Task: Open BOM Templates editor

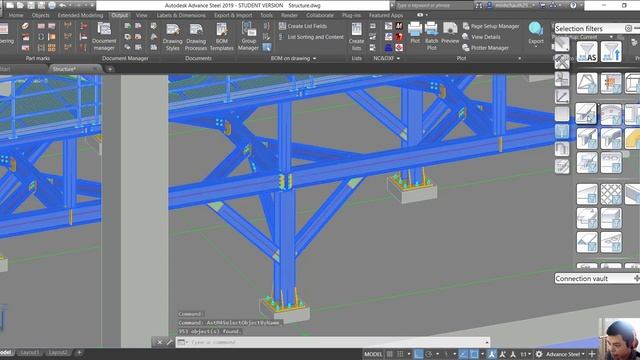Action: point(222,36)
